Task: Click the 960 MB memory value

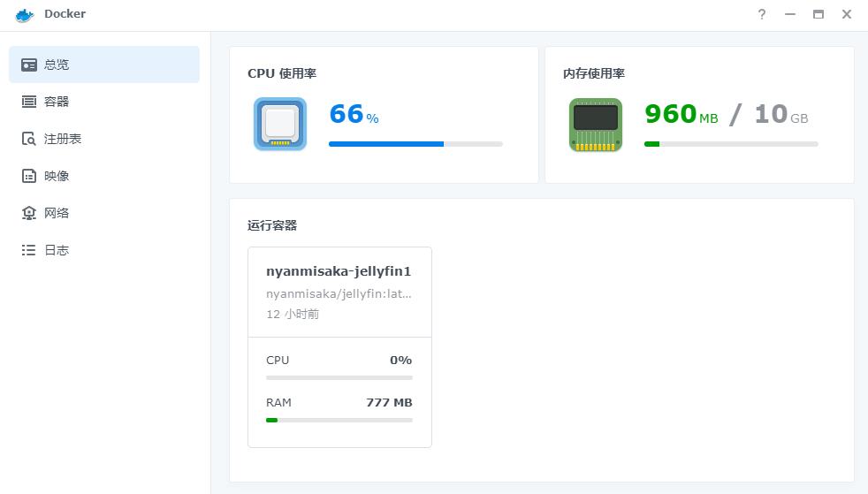Action: (x=681, y=114)
